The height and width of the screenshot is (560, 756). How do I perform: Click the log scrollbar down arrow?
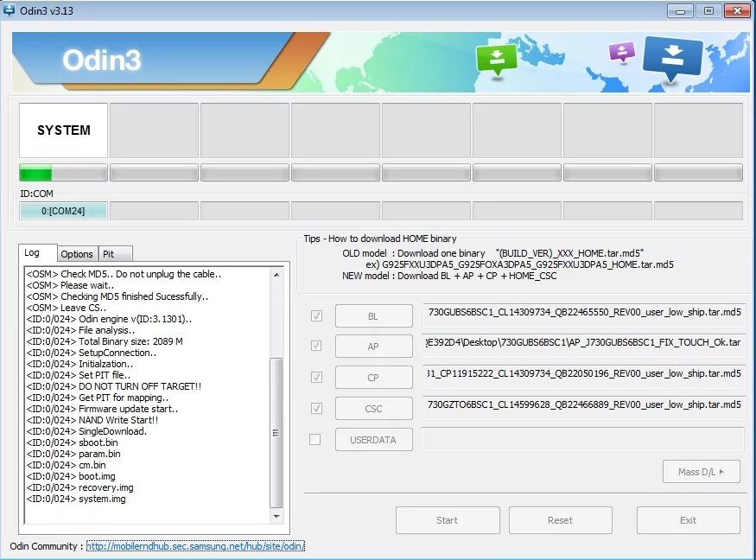pos(276,516)
